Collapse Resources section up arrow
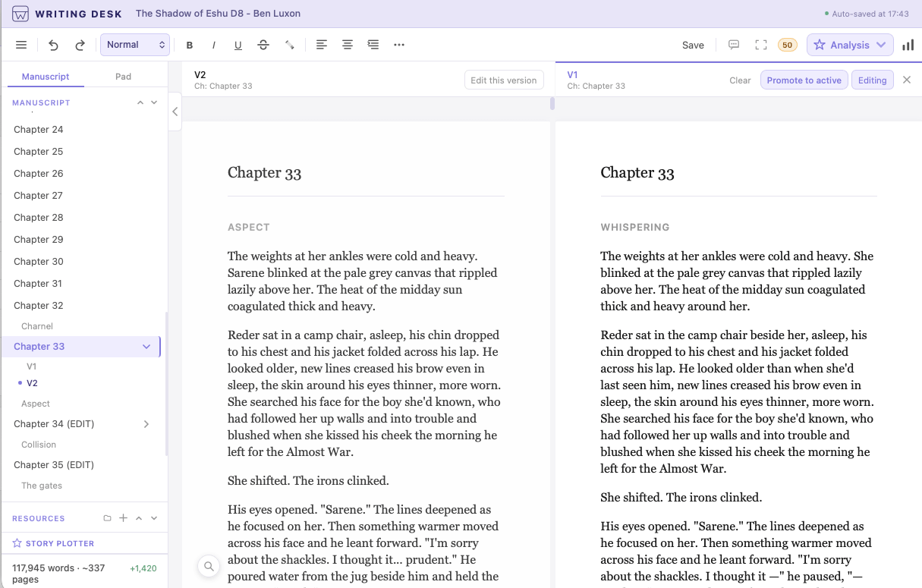Screen dimensions: 922x588 pyautogui.click(x=139, y=518)
